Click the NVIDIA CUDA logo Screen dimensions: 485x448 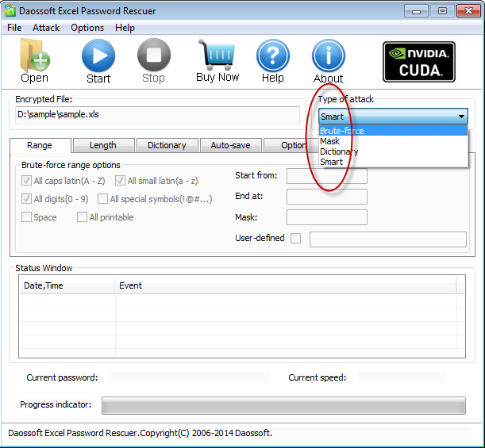(x=419, y=62)
